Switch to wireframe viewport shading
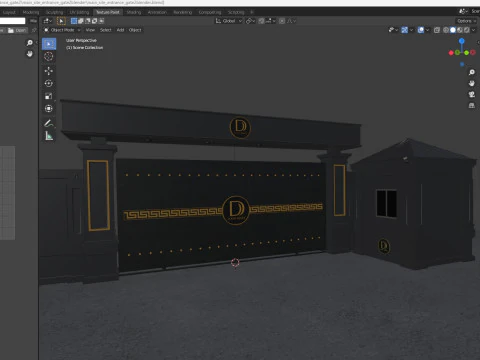480x360 pixels. [x=446, y=30]
